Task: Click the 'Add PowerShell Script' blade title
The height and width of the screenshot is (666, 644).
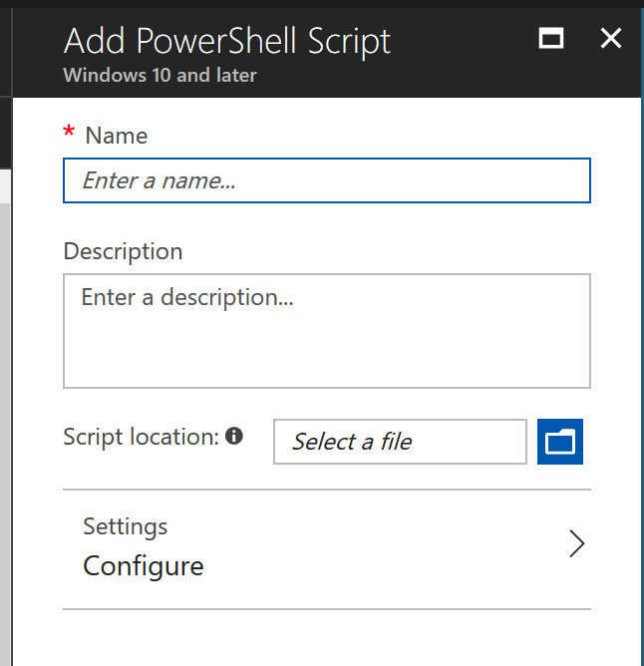Action: pos(227,41)
